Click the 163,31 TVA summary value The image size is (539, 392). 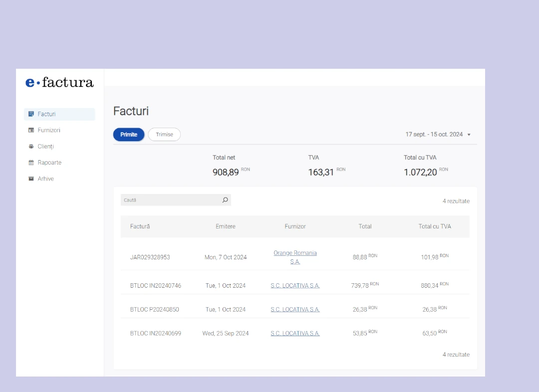pyautogui.click(x=326, y=172)
